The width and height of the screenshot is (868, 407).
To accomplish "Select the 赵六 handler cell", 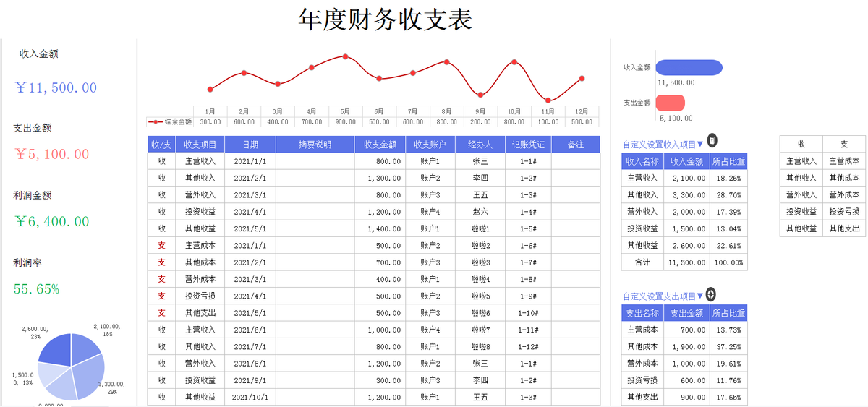I will pyautogui.click(x=480, y=212).
